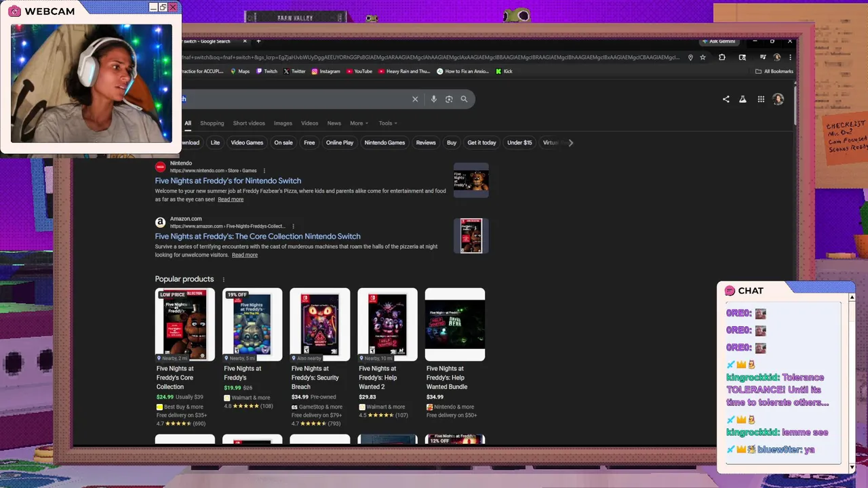The image size is (868, 488).
Task: Open Instagram bookmark
Action: coord(326,71)
